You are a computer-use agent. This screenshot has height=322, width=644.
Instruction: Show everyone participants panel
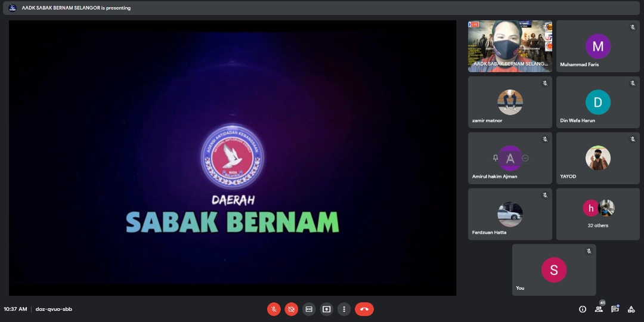pos(599,309)
